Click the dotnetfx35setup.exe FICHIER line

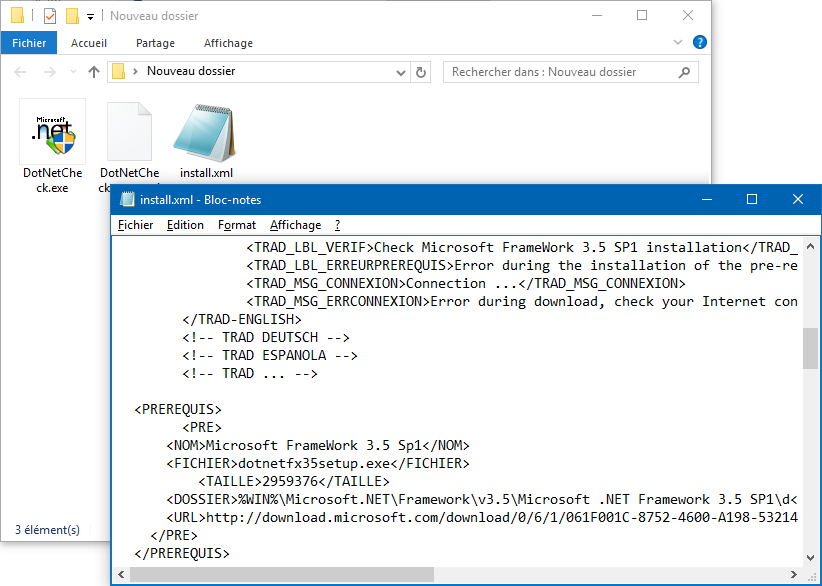318,463
